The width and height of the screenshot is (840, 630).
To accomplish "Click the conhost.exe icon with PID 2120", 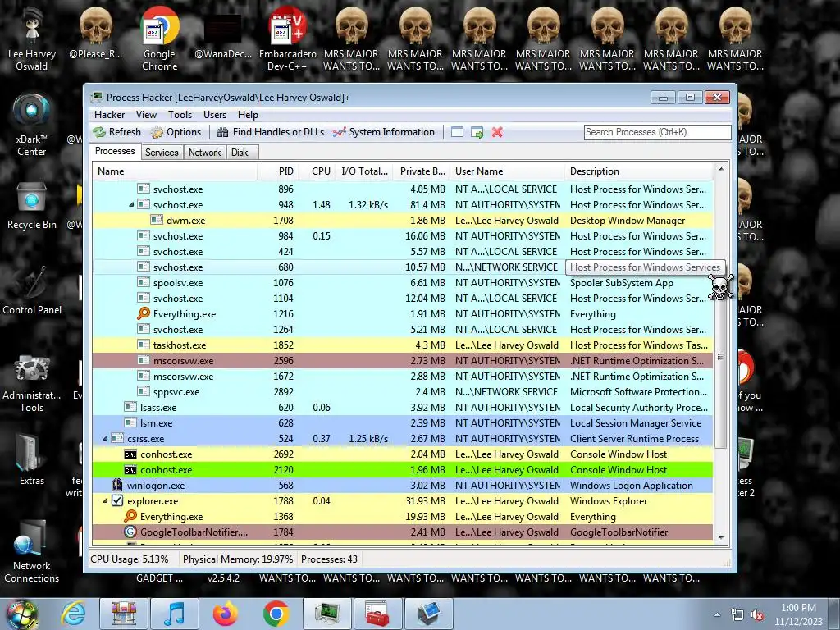I will click(130, 470).
